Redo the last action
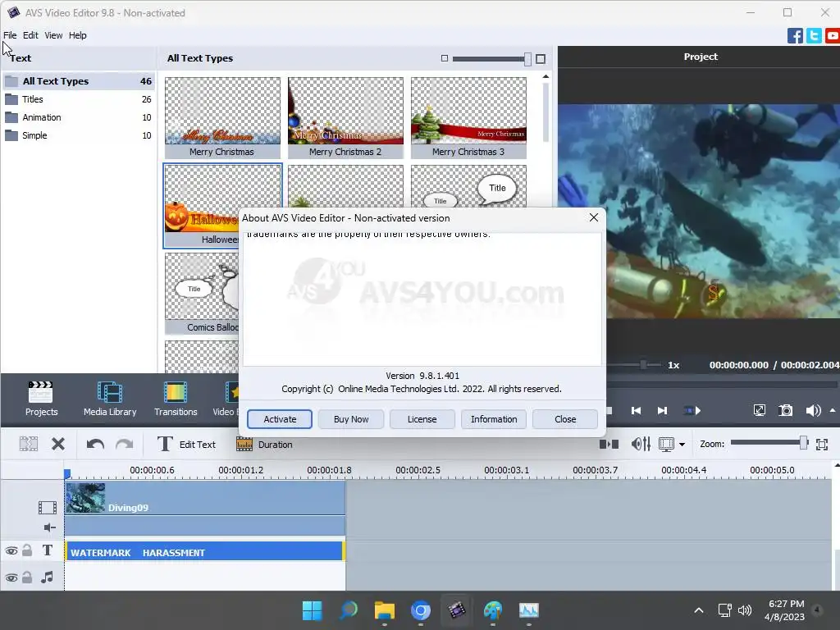This screenshot has height=630, width=840. (125, 444)
